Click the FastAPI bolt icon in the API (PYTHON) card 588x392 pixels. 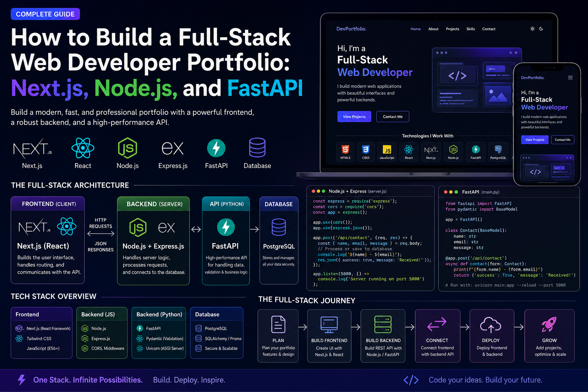[226, 227]
